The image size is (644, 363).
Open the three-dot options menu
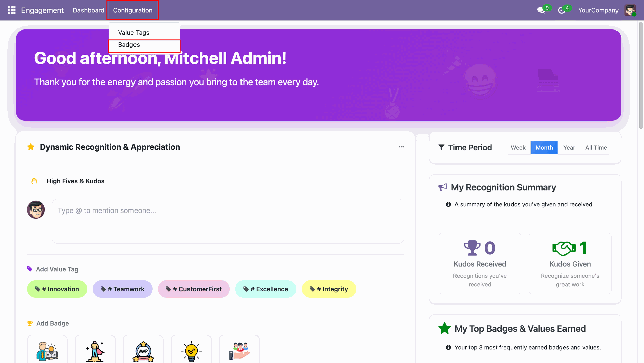pos(401,147)
